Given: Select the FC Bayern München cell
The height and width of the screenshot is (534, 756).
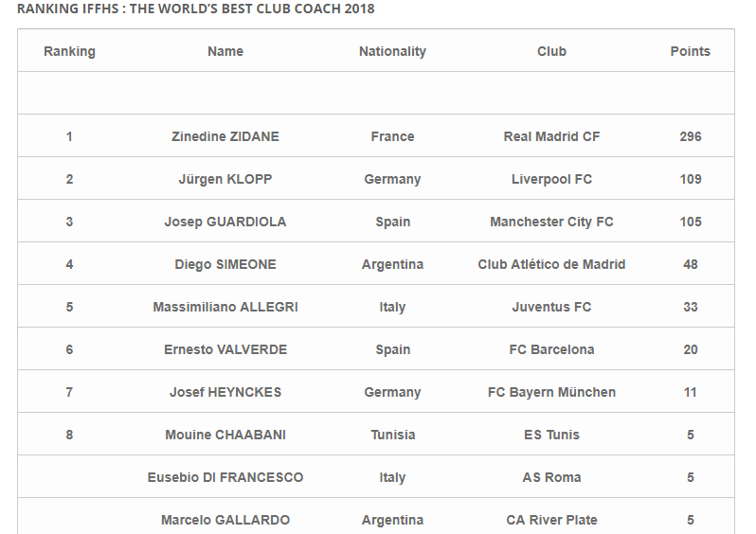Looking at the screenshot, I should 551,392.
